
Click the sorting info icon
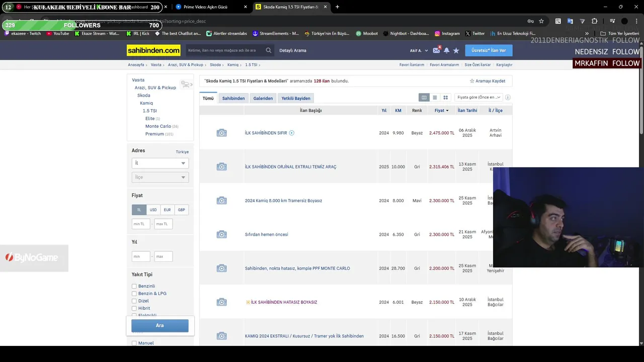pyautogui.click(x=508, y=98)
